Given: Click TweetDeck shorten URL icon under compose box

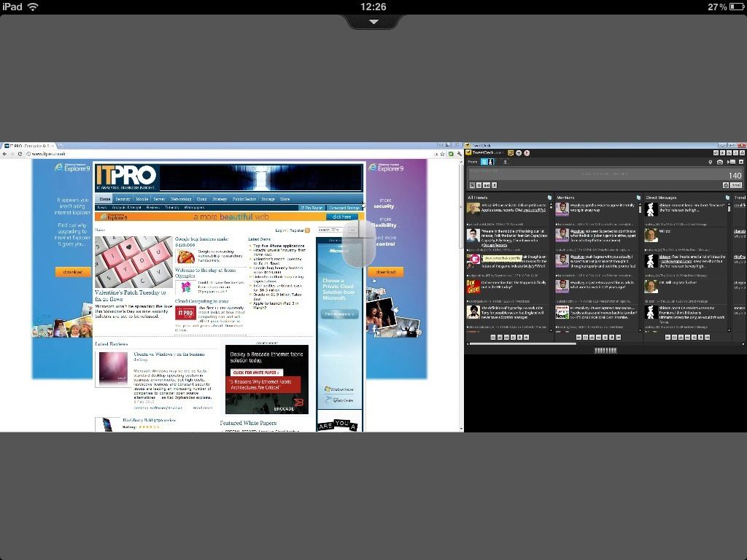Looking at the screenshot, I should [472, 185].
